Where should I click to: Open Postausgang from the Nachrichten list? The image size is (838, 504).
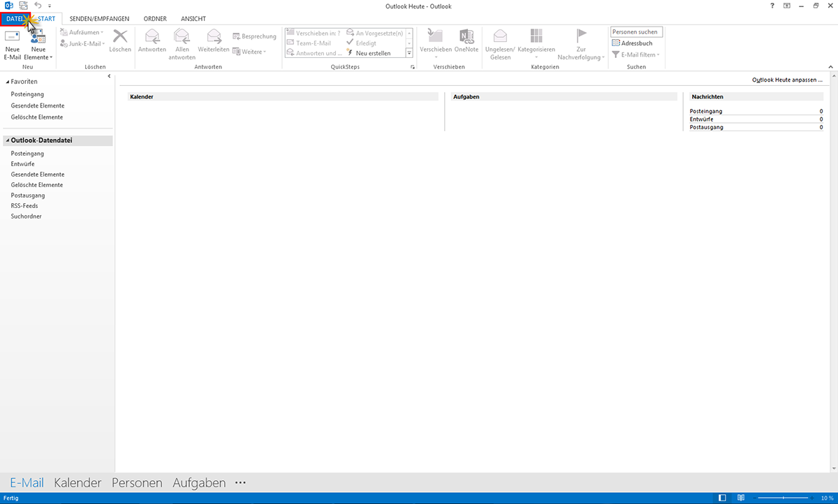pyautogui.click(x=706, y=128)
